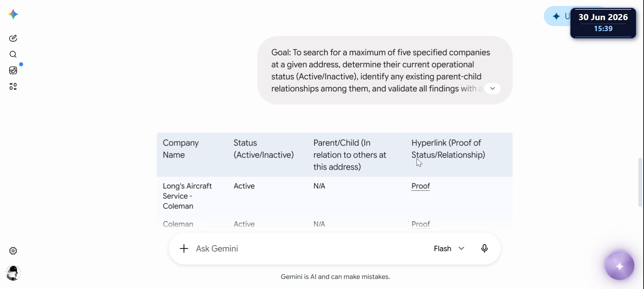The width and height of the screenshot is (644, 289).
Task: Click the chevron beside Flash
Action: point(462,248)
